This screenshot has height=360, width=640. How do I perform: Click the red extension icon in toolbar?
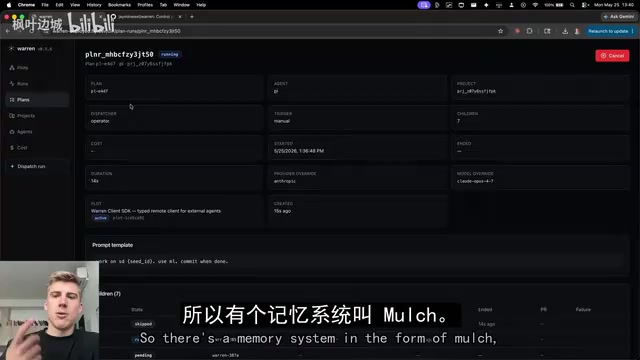[517, 31]
